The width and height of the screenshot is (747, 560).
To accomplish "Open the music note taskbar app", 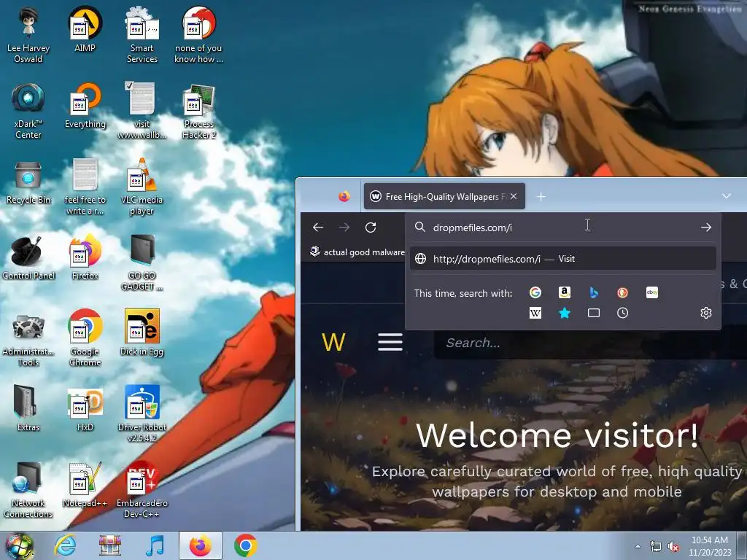I will [155, 545].
